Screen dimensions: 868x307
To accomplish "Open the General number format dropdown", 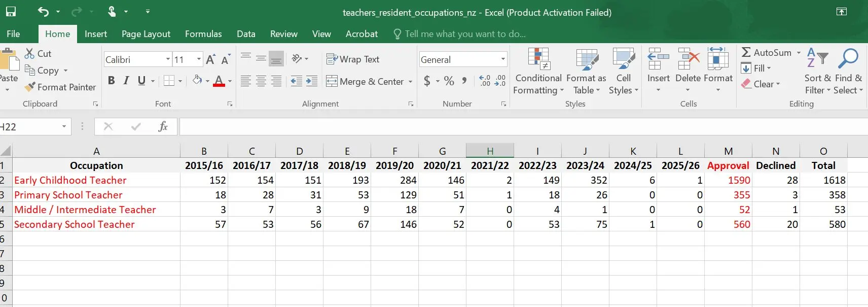I will [x=503, y=59].
